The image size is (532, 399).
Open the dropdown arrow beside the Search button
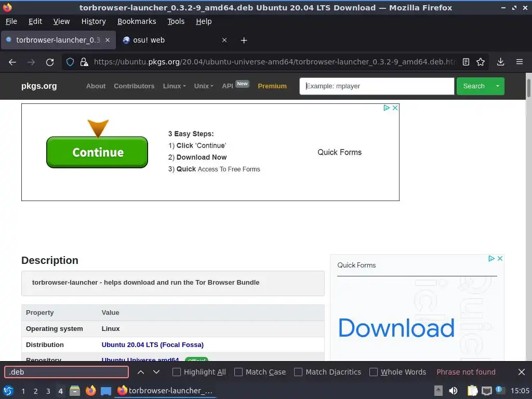[x=497, y=86]
